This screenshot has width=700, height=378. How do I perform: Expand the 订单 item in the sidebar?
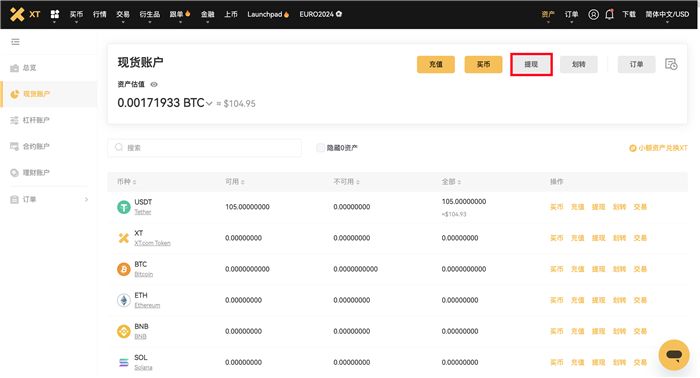coord(49,199)
